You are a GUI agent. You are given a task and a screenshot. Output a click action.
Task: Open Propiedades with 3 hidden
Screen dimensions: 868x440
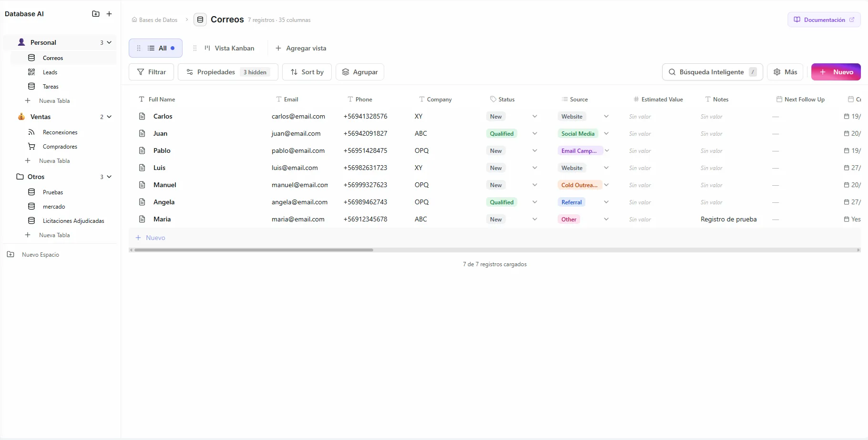click(x=228, y=72)
